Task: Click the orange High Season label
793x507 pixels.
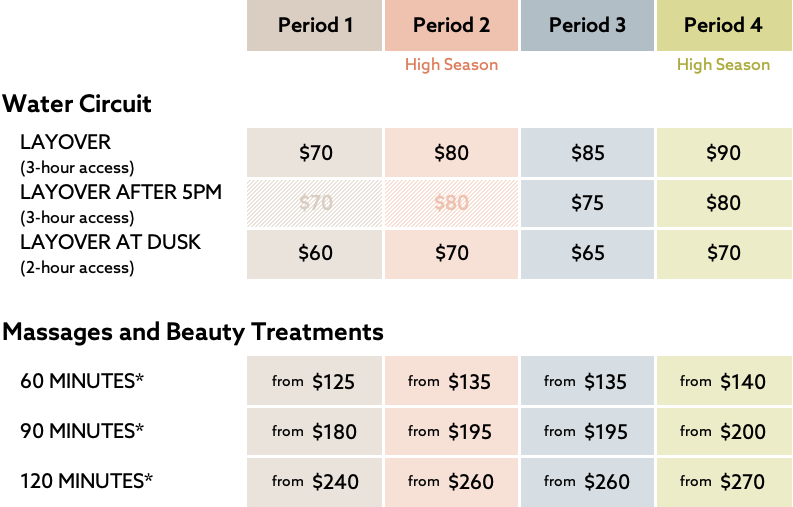Action: [451, 65]
